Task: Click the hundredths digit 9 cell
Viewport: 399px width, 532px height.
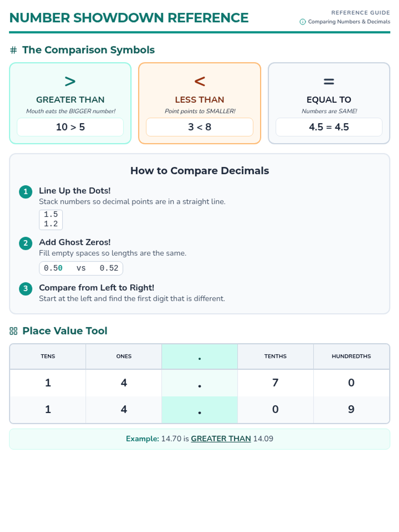Action: point(351,409)
